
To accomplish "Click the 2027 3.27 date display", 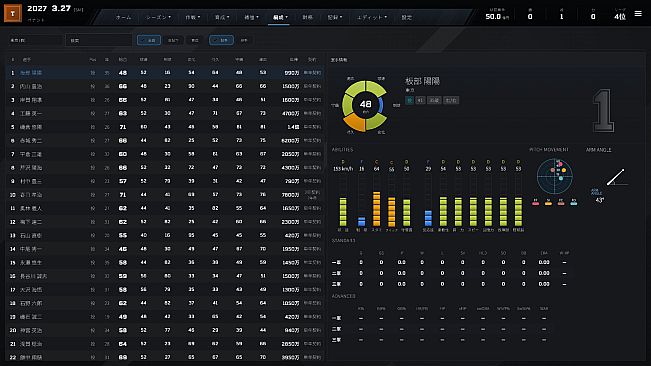I will tap(49, 9).
